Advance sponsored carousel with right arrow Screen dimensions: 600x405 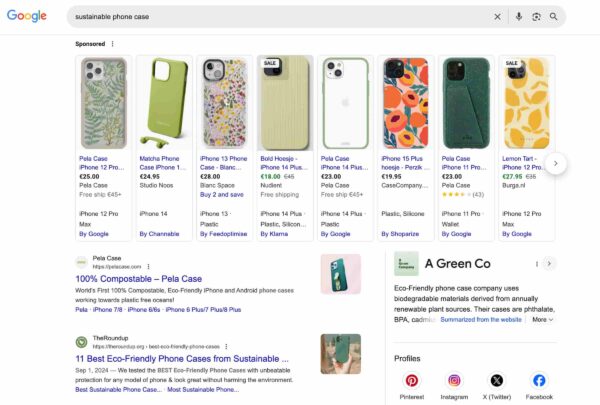[x=556, y=163]
